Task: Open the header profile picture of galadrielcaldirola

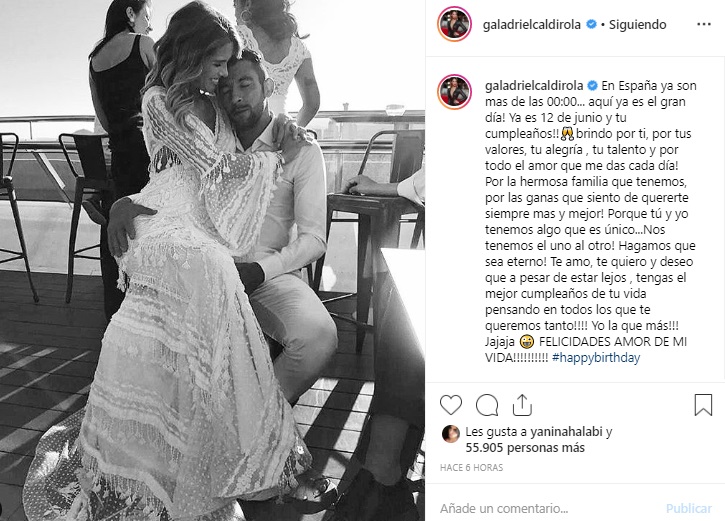Action: point(454,24)
